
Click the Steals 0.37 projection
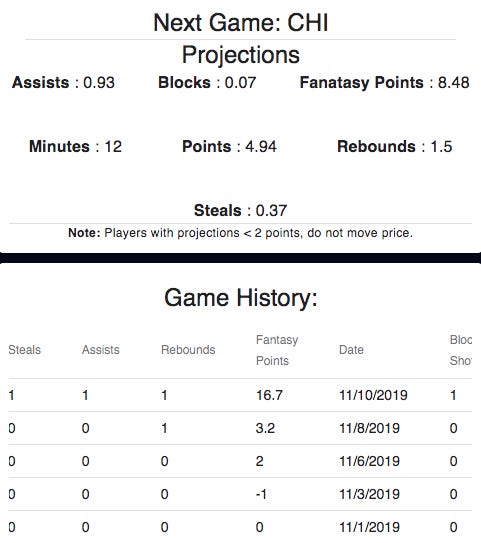pyautogui.click(x=241, y=210)
